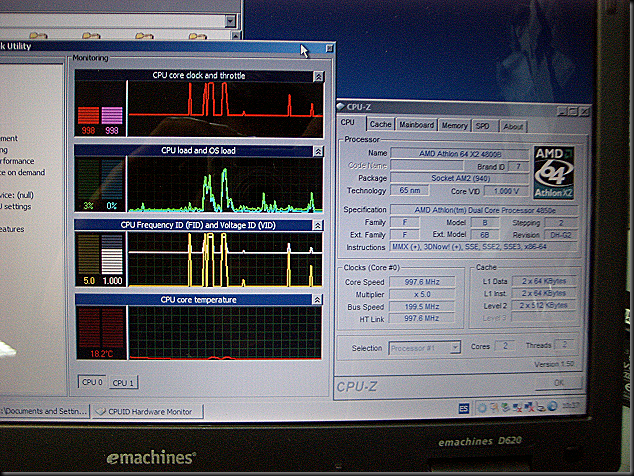Collapse the CPU core temperature graph
634x476 pixels.
click(x=317, y=300)
